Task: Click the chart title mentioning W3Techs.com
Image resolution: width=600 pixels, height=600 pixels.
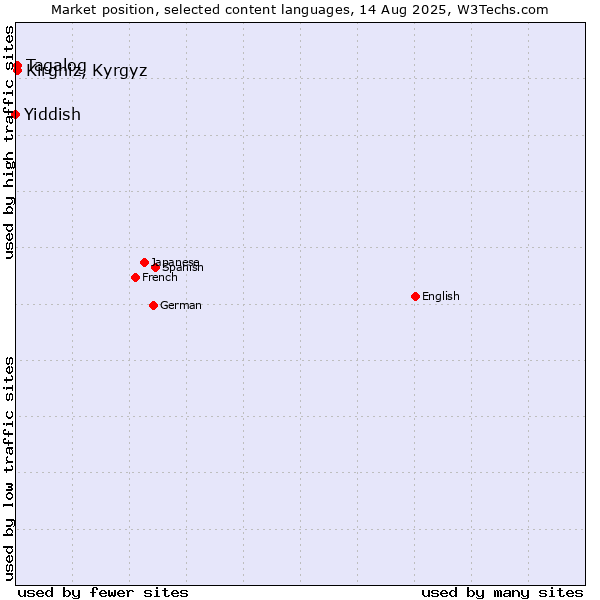Action: pyautogui.click(x=300, y=10)
